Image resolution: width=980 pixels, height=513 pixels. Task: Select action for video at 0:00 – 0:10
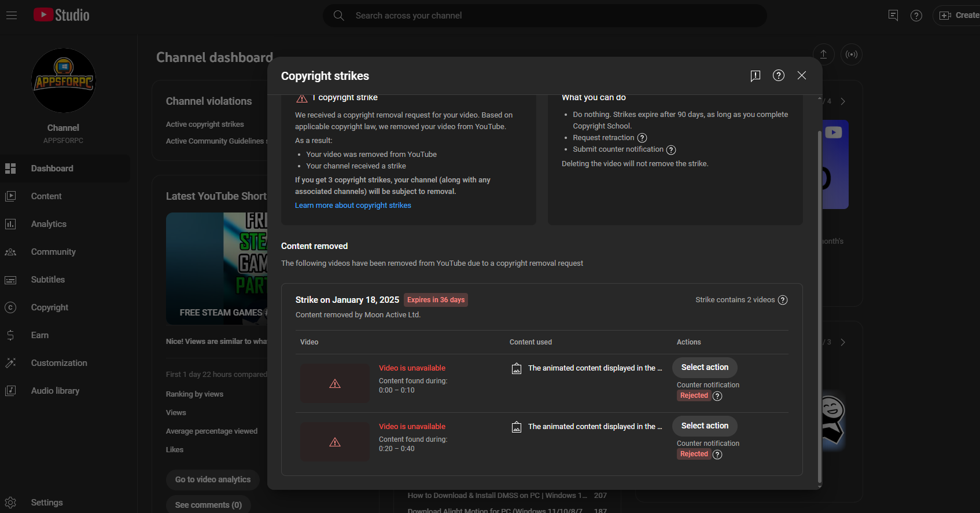705,367
